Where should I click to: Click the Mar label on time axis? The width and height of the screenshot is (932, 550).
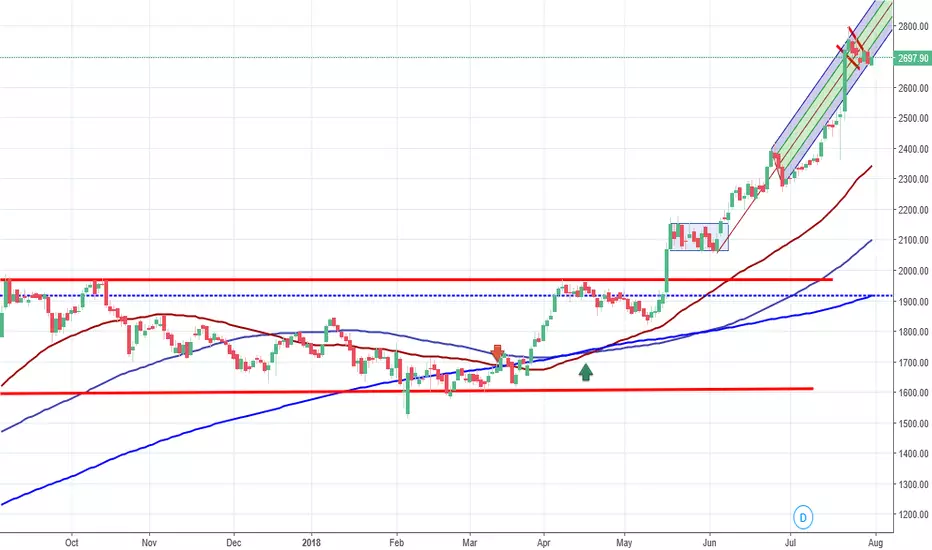(470, 543)
